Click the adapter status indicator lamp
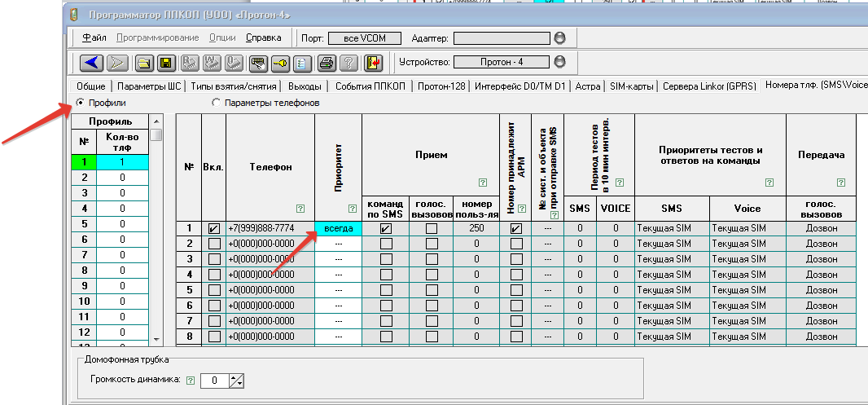868x405 pixels. point(560,38)
